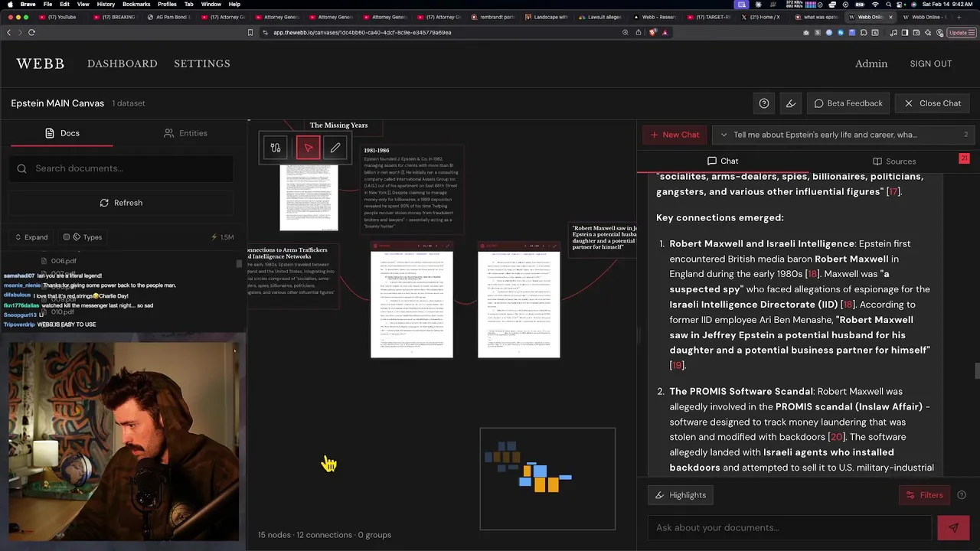Select the Robert Maxwell quote node on the canvas
Viewport: 980px width, 551px height.
(x=604, y=238)
